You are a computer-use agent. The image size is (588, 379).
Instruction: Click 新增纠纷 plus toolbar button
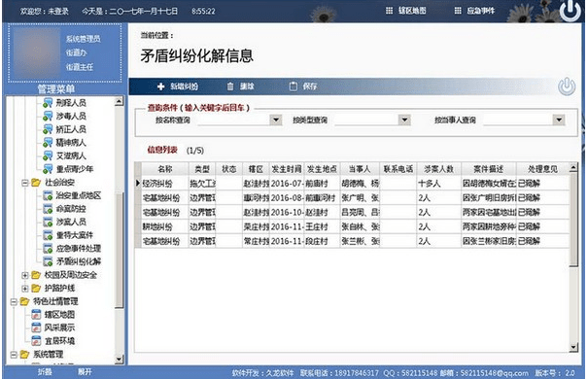pos(178,86)
